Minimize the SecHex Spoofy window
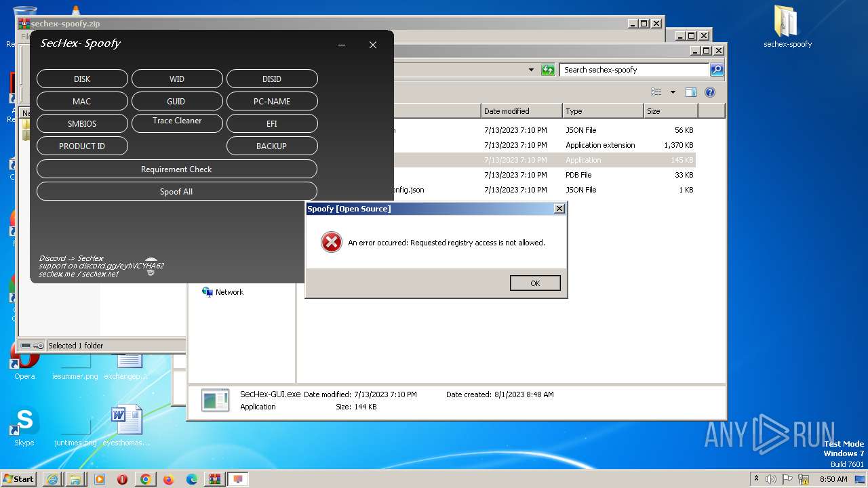868x488 pixels. [x=342, y=45]
